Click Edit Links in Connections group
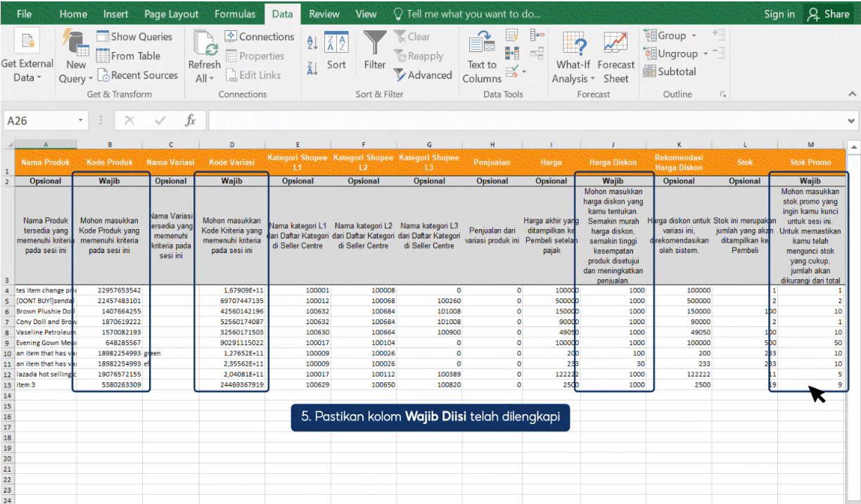Screen dimensions: 861x504 point(253,75)
